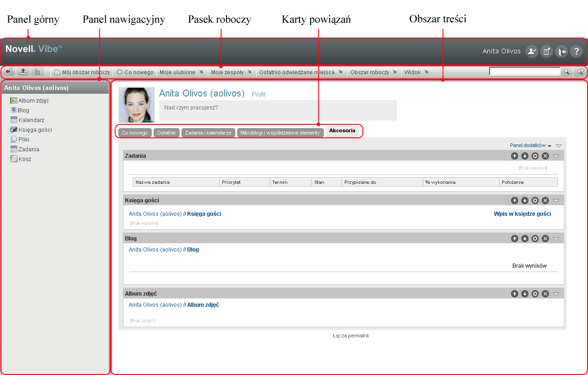Open settings gear of Album zdjęć accessory
The image size is (588, 375).
pyautogui.click(x=535, y=294)
